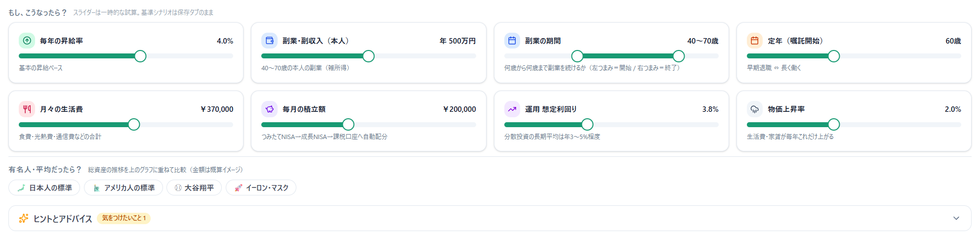Click the 副業の期間 end-age slider handle
The image size is (980, 238).
tap(679, 56)
